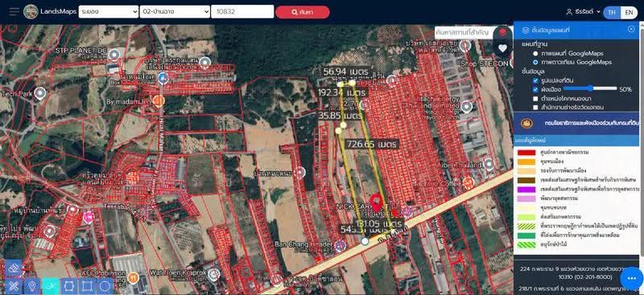Click the By madamJen orange marker

click(159, 101)
